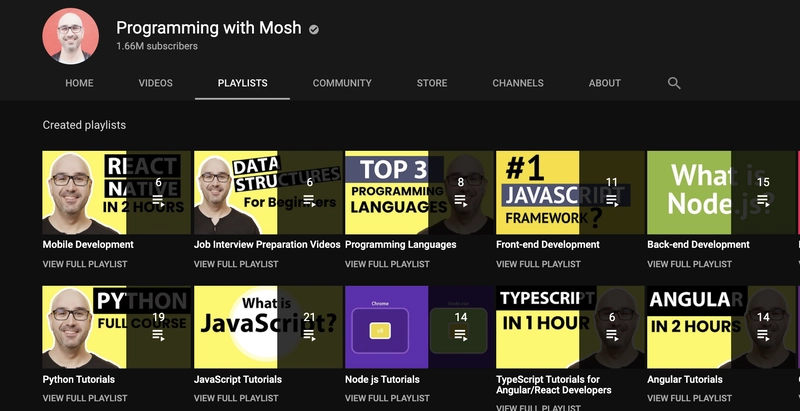Open the Node js Tutorials playlist title
This screenshot has width=800, height=411.
point(382,379)
